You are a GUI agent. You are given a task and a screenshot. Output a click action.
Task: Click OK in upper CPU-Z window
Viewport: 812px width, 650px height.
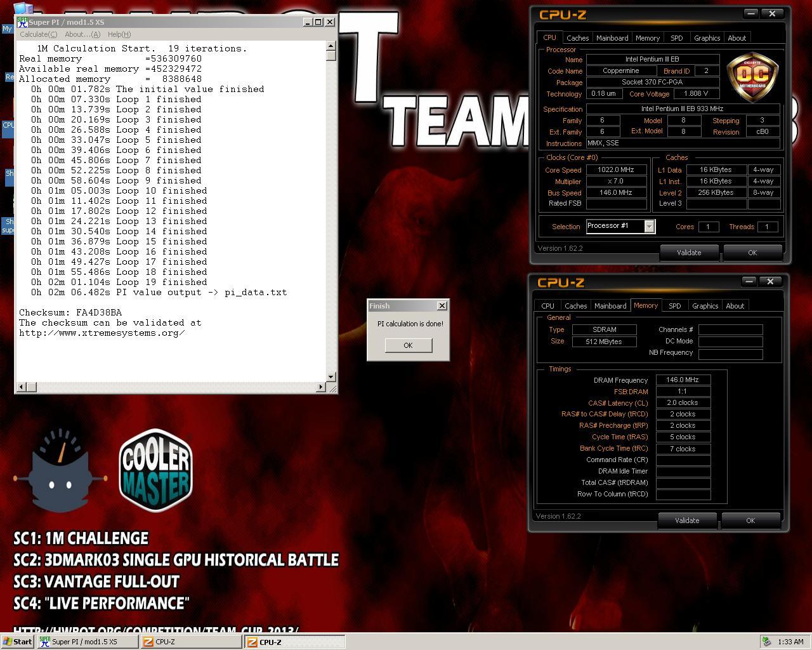[x=752, y=253]
